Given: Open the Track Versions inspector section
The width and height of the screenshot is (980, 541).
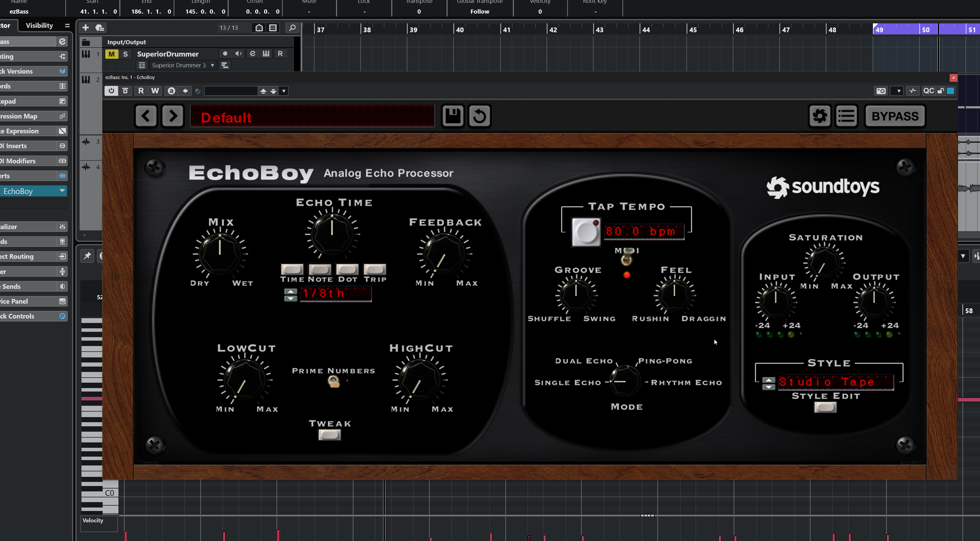Looking at the screenshot, I should 33,71.
